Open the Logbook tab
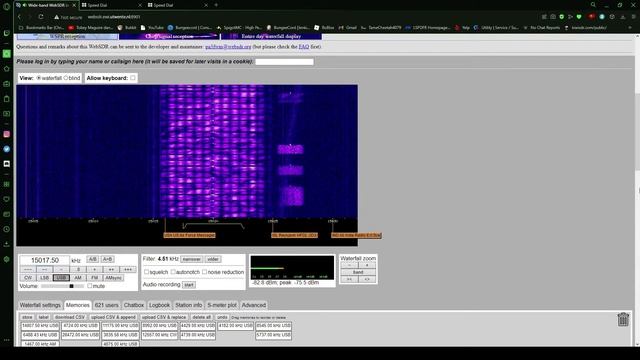 pos(159,305)
